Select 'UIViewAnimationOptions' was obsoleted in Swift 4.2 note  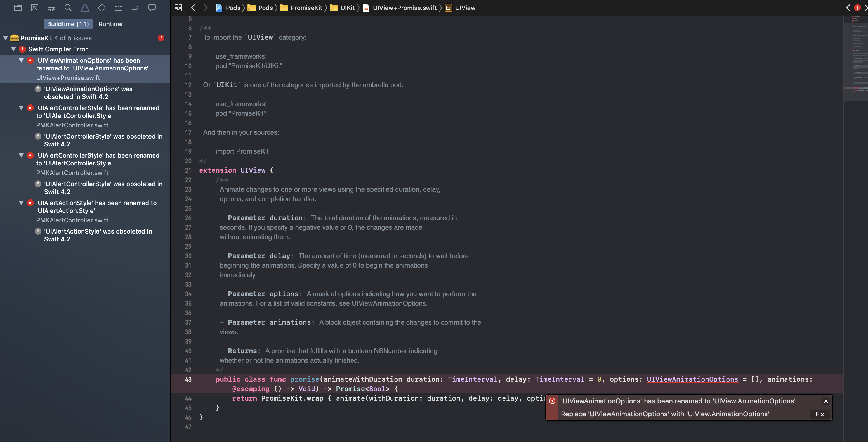tap(85, 92)
